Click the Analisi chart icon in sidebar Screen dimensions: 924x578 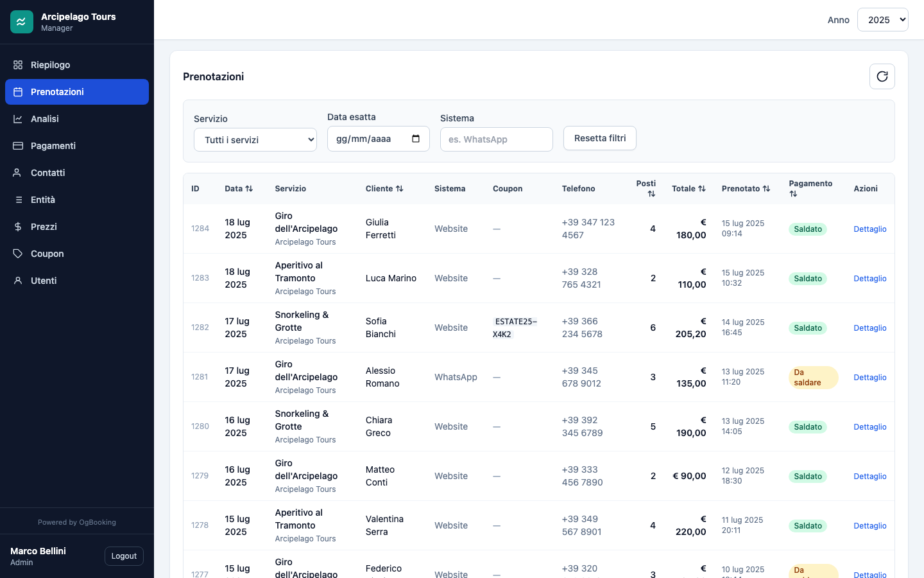click(18, 119)
